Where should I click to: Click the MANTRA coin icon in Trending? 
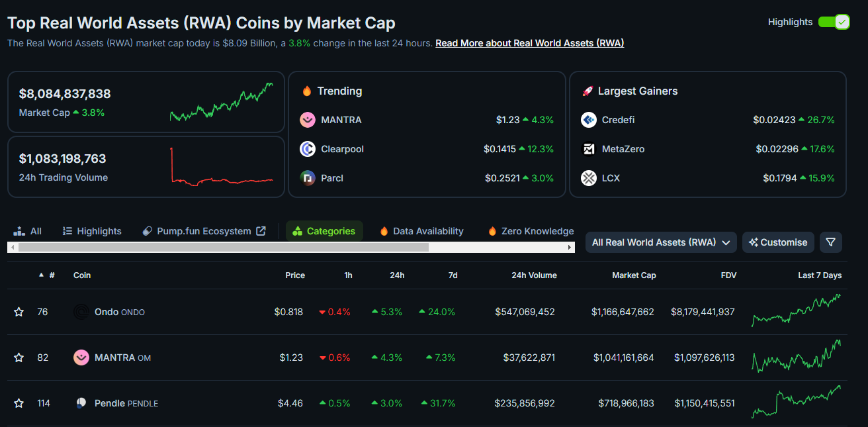308,120
